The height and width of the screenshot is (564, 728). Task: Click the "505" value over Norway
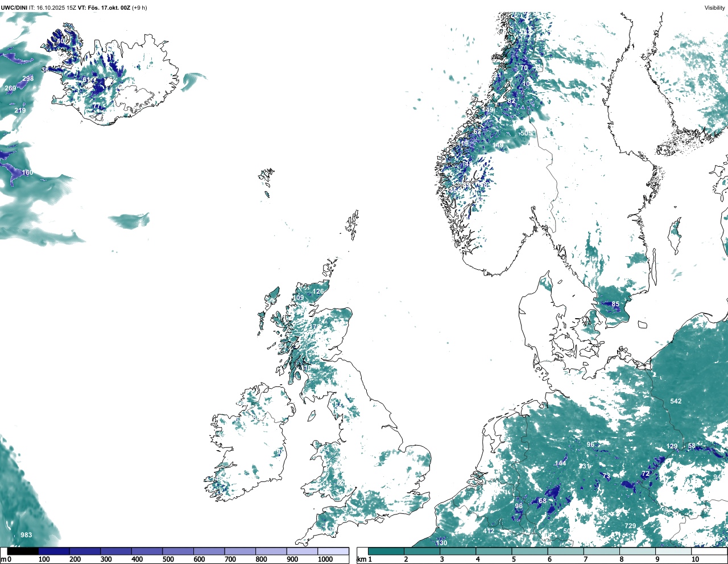tap(527, 133)
